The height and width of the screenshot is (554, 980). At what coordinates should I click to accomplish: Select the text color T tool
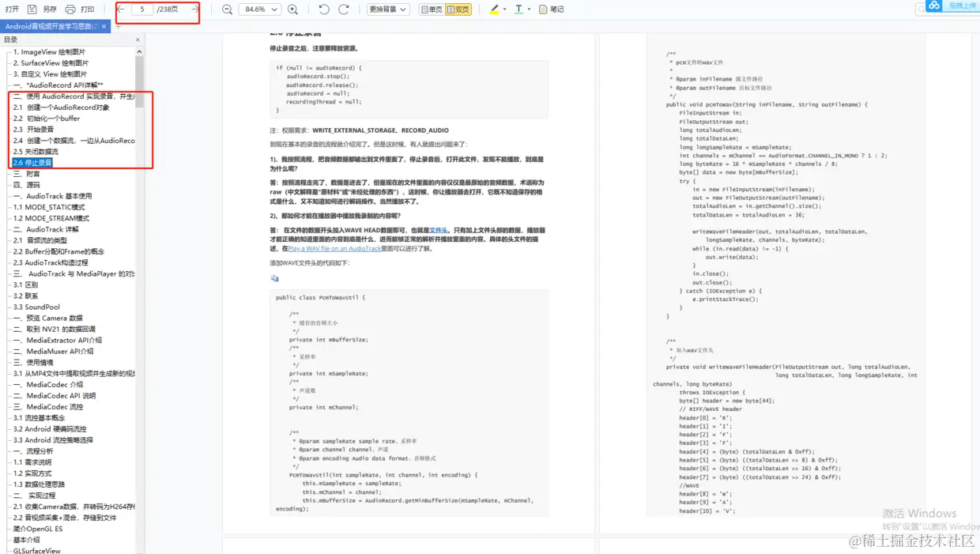[x=518, y=9]
